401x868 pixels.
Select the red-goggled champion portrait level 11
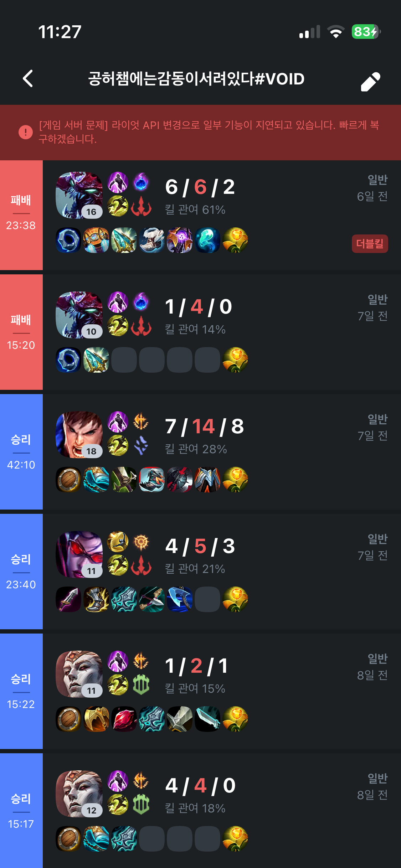click(79, 554)
